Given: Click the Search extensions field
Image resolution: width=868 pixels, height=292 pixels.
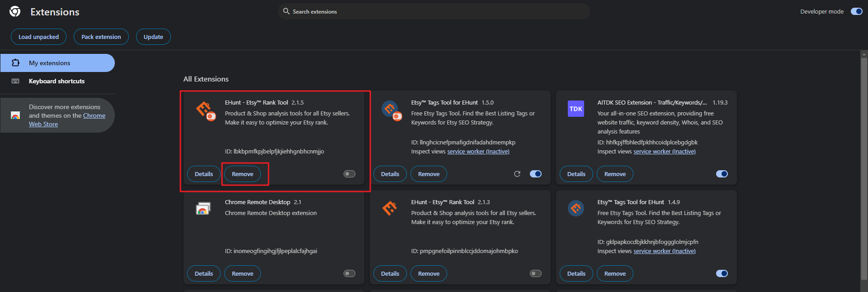Looking at the screenshot, I should pyautogui.click(x=434, y=12).
